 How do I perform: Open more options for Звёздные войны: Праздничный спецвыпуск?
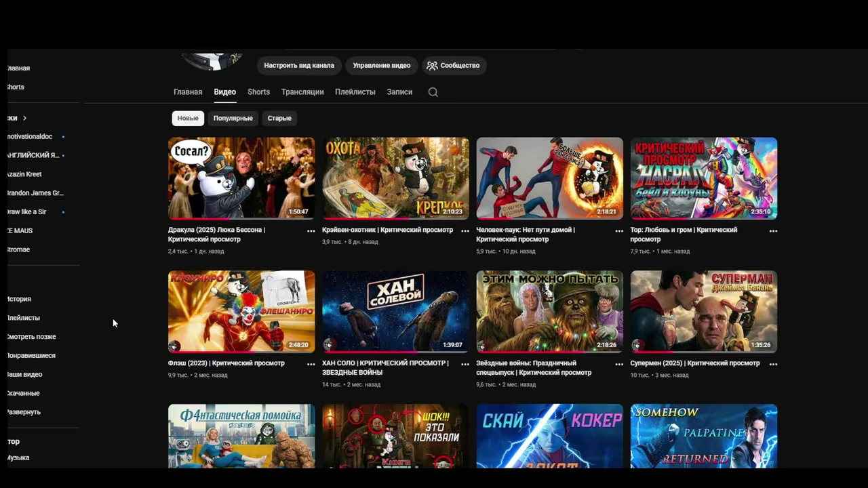619,364
